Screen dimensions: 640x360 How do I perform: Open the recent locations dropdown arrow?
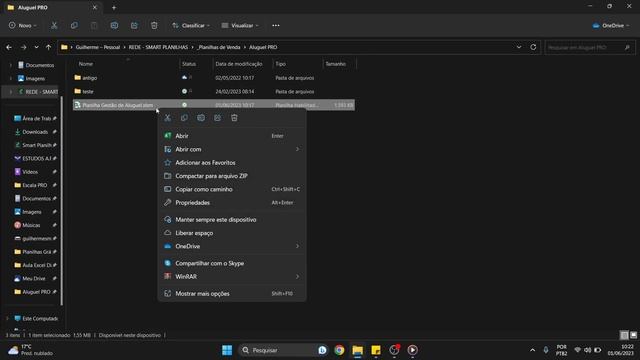[x=36, y=47]
